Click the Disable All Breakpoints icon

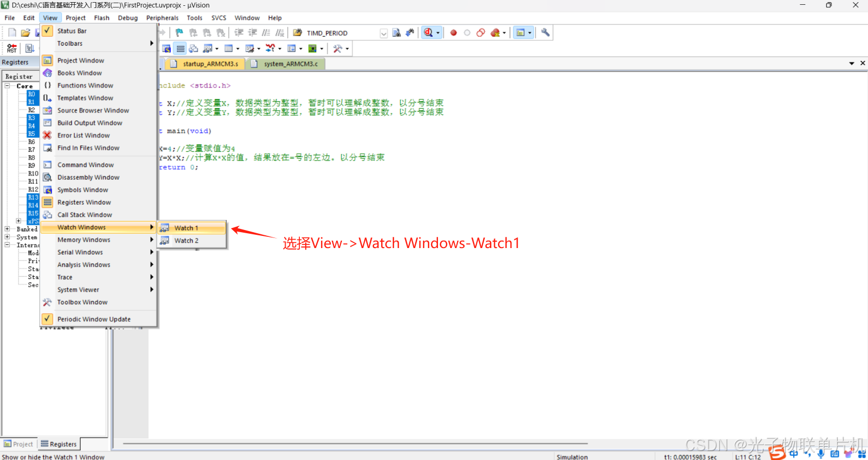481,33
